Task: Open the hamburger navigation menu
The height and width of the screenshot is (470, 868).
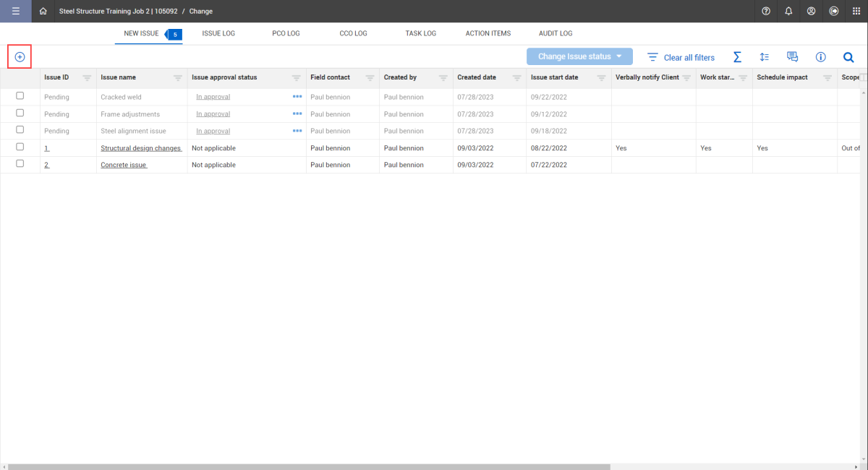Action: click(16, 11)
